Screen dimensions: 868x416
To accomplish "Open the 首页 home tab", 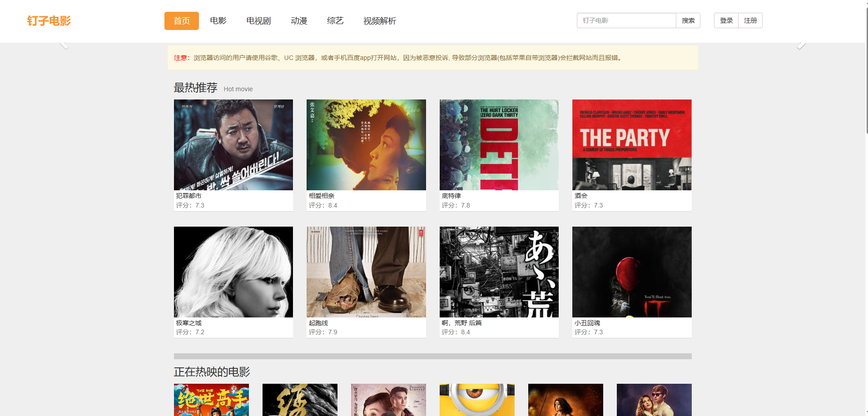I will [x=181, y=21].
